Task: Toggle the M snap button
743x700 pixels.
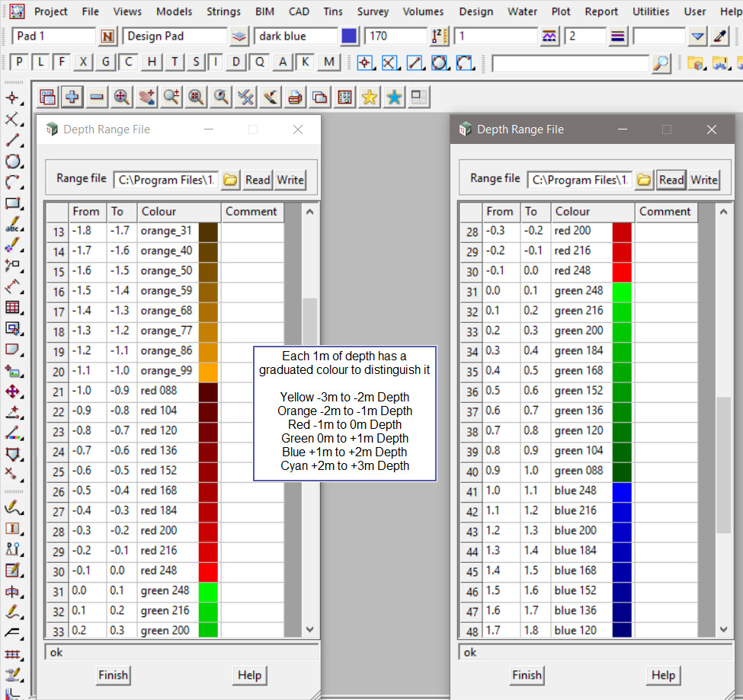Action: click(328, 62)
